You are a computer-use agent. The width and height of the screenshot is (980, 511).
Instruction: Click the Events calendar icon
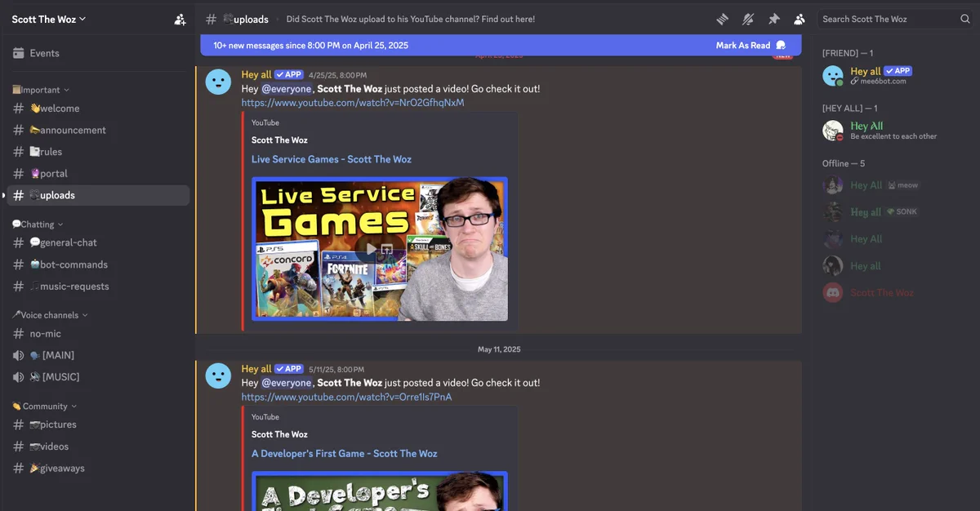coord(18,53)
